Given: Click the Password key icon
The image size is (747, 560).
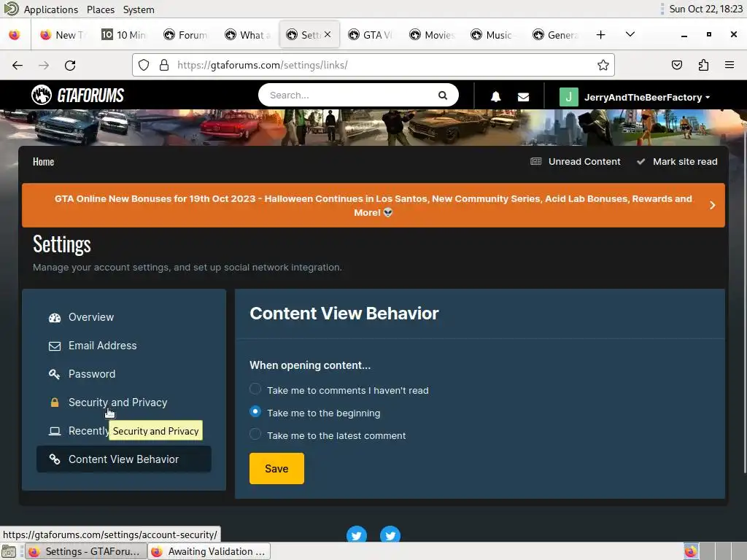Looking at the screenshot, I should [x=55, y=374].
